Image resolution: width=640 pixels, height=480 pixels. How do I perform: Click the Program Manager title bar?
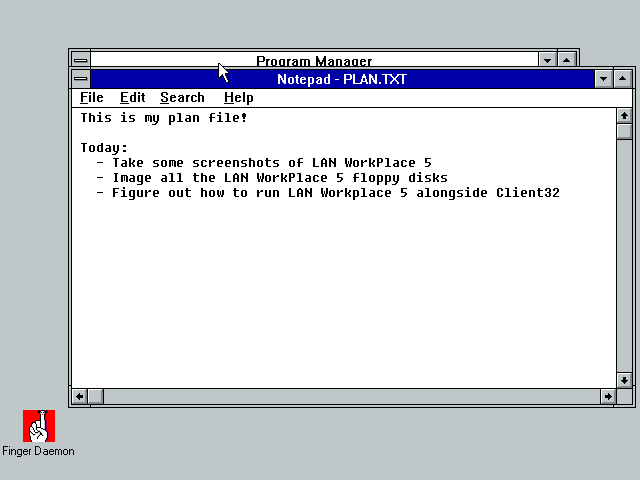[x=314, y=60]
